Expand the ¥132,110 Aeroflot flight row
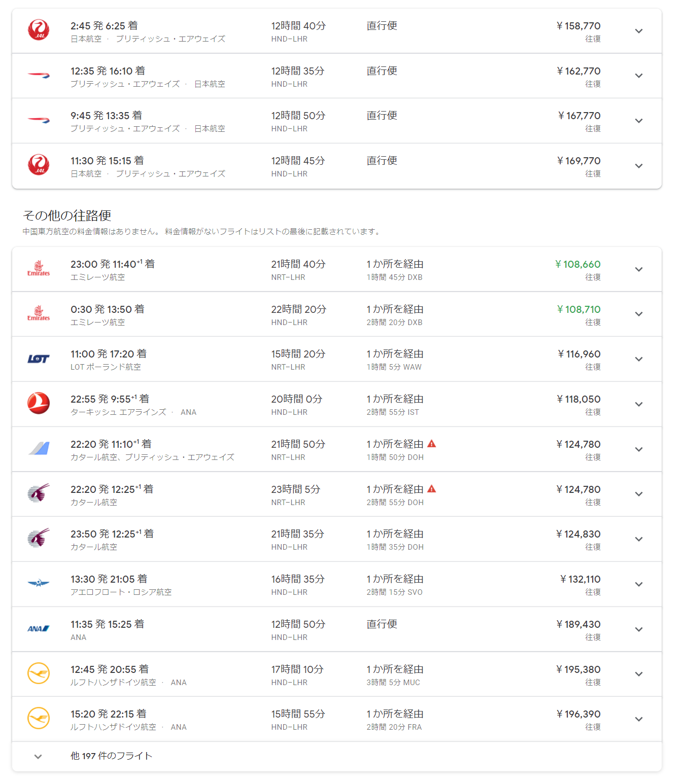The image size is (685, 784). 639,584
